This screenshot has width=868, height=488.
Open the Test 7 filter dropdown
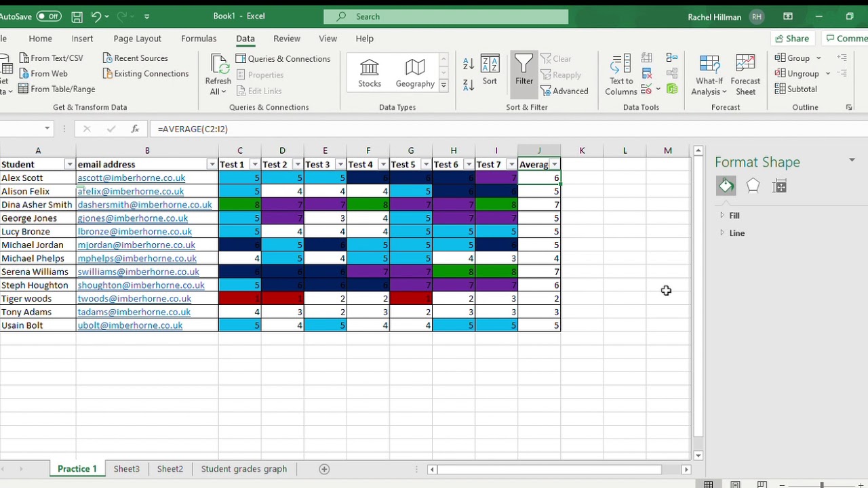511,165
